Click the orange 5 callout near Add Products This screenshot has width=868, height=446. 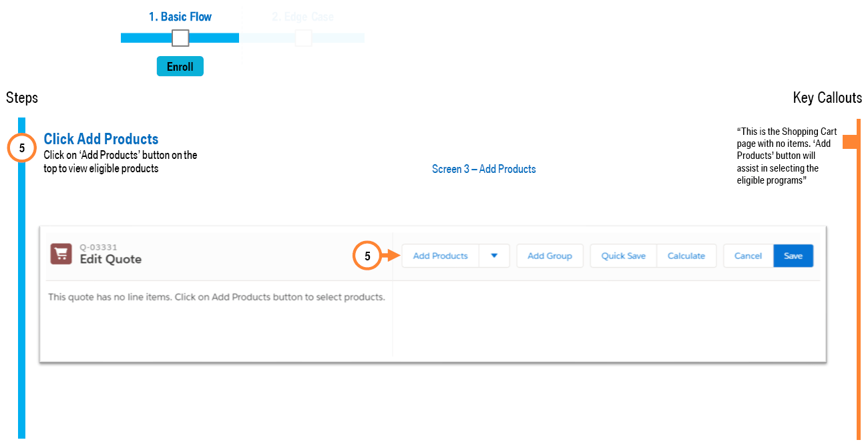(x=367, y=256)
